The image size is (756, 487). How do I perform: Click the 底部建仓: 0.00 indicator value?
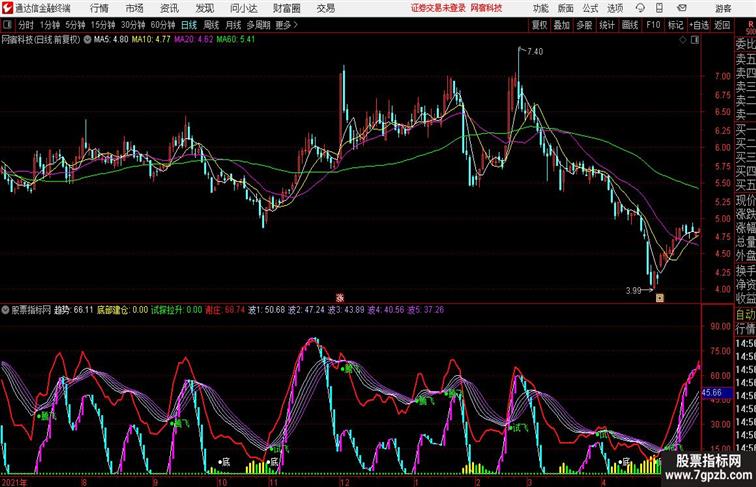point(122,310)
